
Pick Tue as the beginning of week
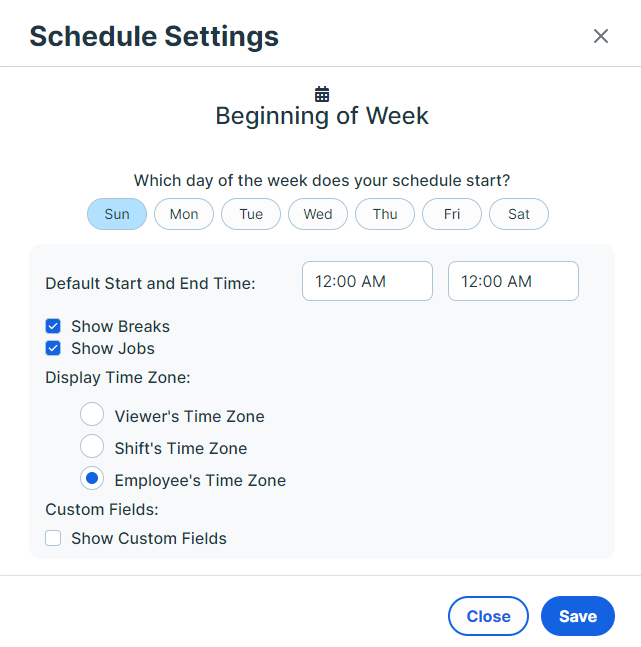pos(251,214)
